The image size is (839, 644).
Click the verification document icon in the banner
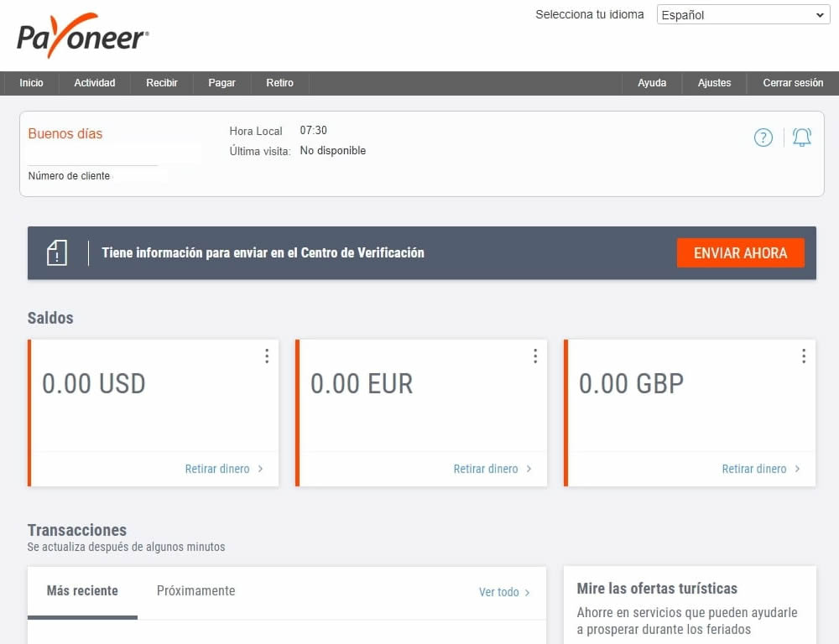coord(56,252)
